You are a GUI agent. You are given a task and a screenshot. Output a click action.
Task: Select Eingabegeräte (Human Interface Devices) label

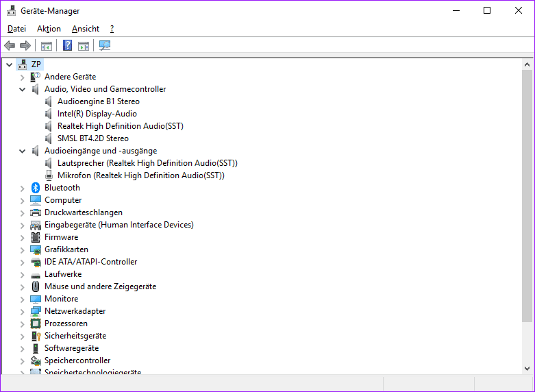point(119,225)
